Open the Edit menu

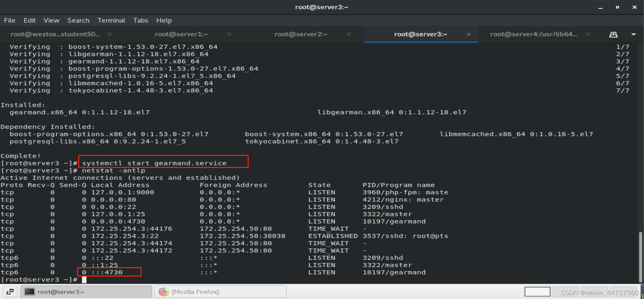pos(30,20)
